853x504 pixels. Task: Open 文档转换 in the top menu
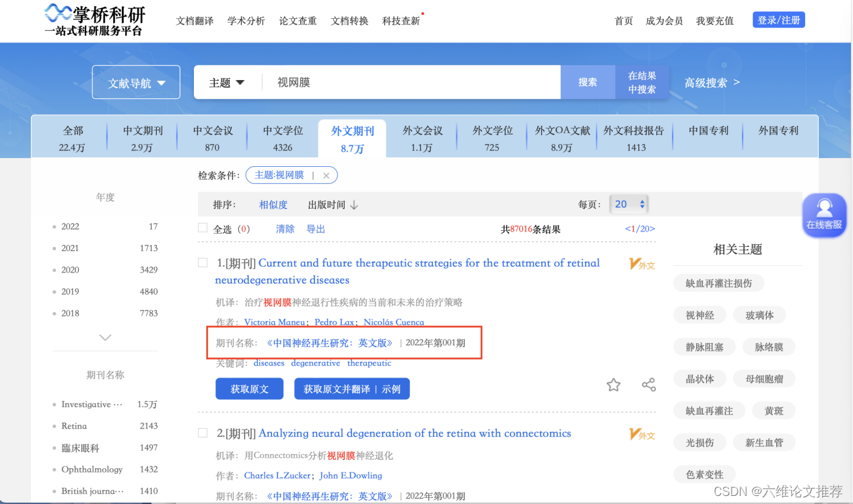(349, 21)
